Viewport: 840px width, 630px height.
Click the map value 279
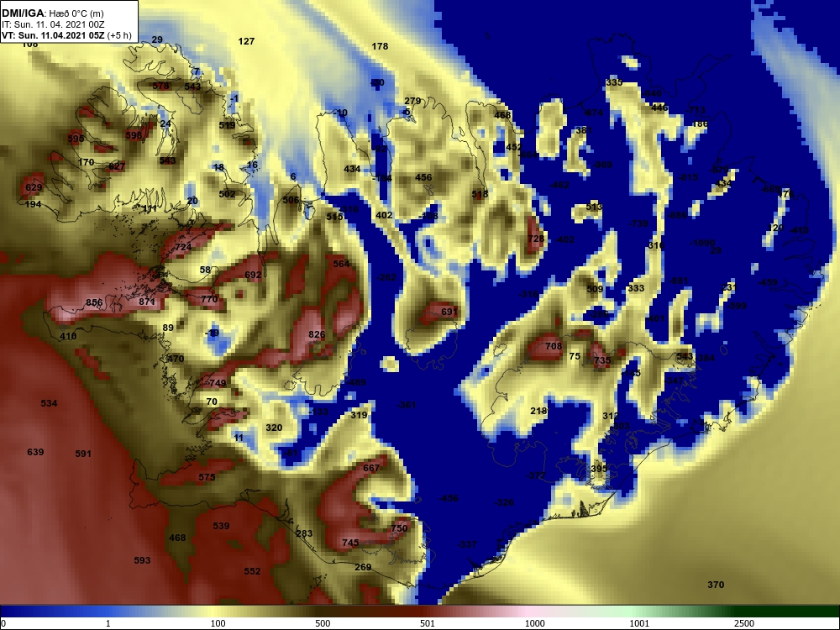tap(412, 101)
